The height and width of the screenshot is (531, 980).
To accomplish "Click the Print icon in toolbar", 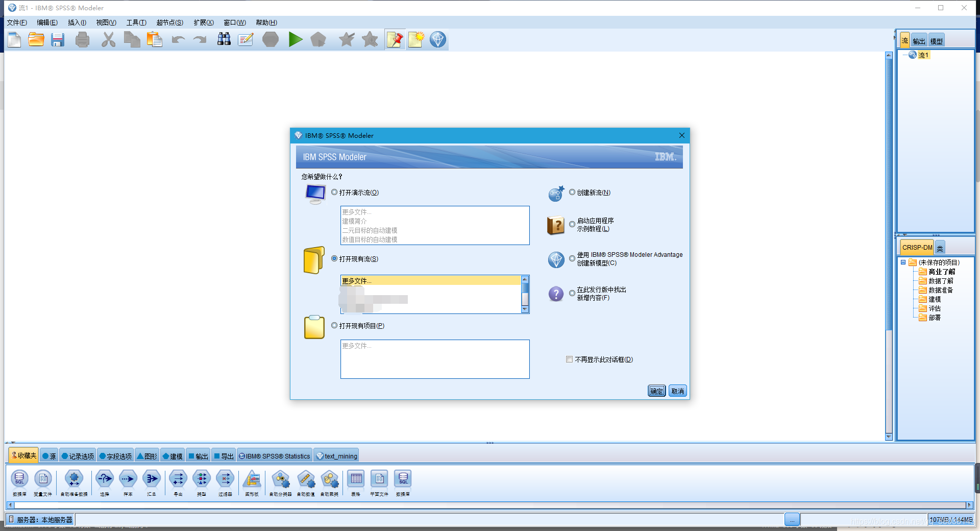I will tap(82, 40).
